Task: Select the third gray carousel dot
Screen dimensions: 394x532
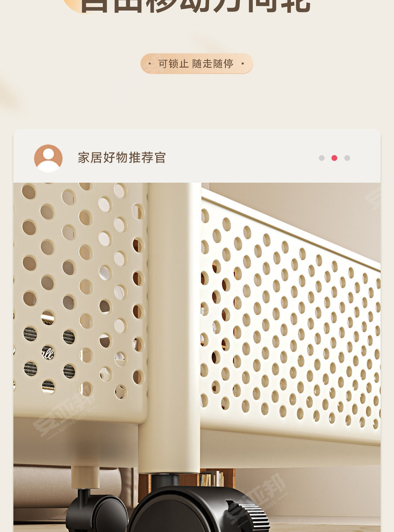Action: click(x=347, y=158)
